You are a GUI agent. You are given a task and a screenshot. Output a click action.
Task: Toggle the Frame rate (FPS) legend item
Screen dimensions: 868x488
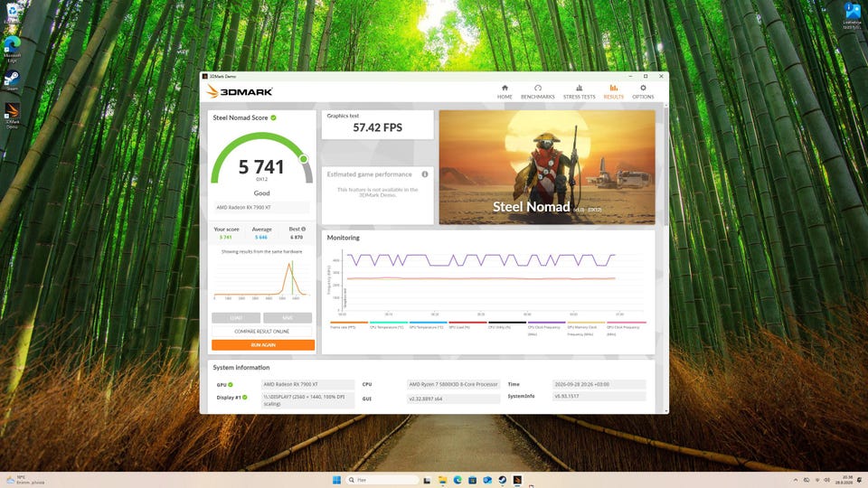pyautogui.click(x=349, y=325)
